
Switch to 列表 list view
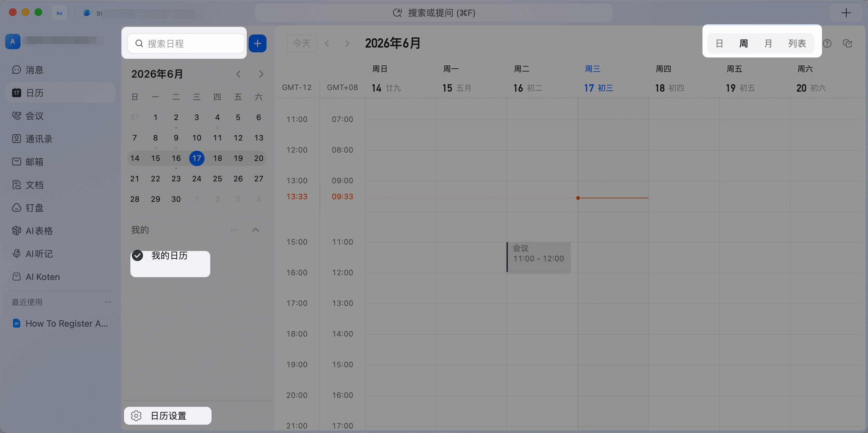(797, 43)
